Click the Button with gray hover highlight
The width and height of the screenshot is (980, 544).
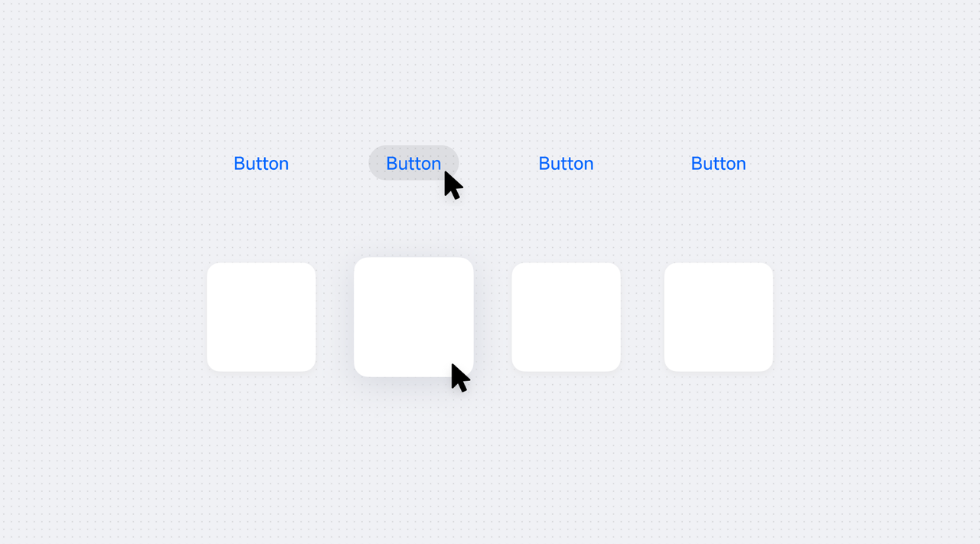click(x=413, y=163)
